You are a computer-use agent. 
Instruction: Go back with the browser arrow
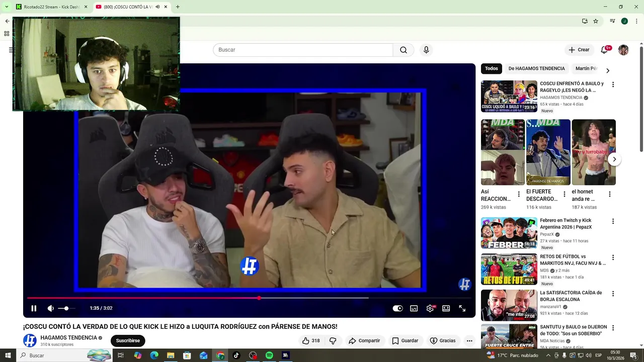[7, 21]
